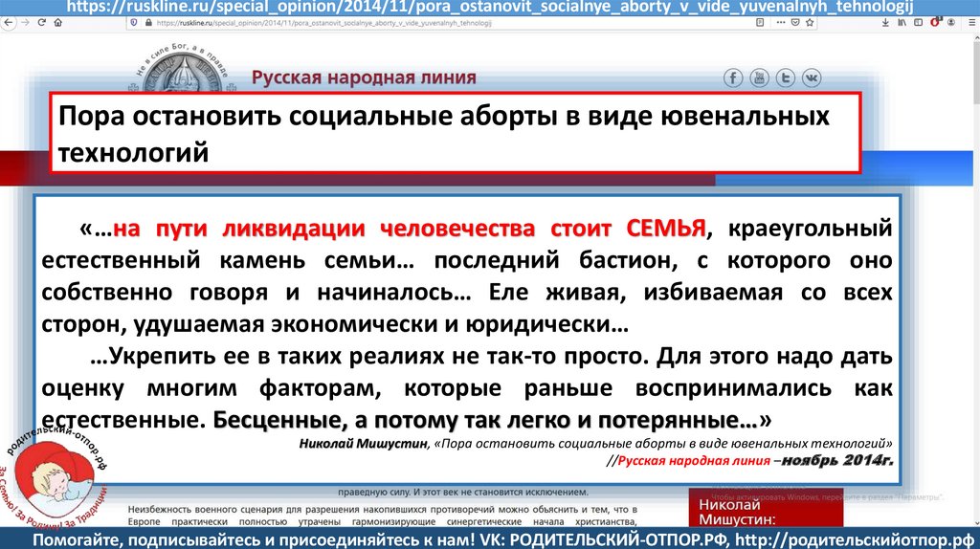Screen dimensions: 980x549
Task: Click the http://родительскийотпор.рф footer address
Action: [854, 539]
